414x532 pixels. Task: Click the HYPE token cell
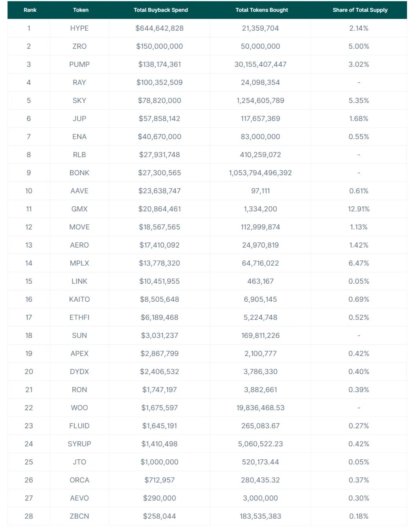click(x=79, y=28)
